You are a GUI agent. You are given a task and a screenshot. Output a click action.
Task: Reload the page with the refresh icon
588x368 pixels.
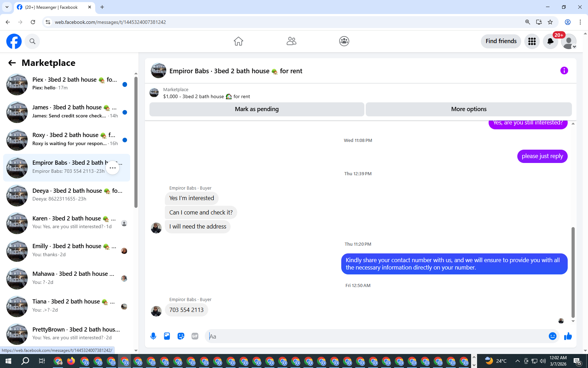(x=33, y=22)
